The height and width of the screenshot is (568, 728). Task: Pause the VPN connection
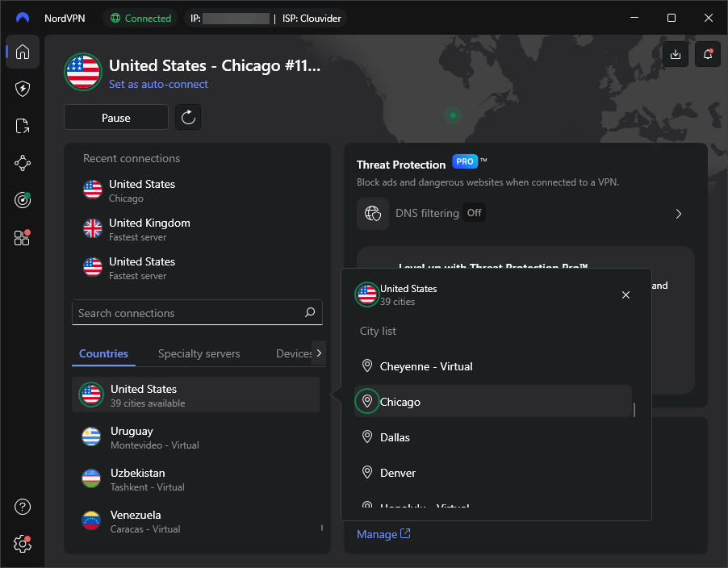pos(116,118)
